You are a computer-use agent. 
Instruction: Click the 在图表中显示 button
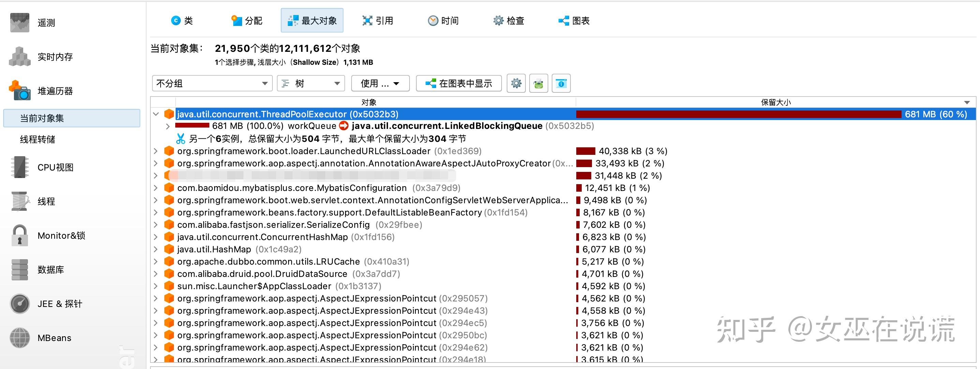coord(459,83)
